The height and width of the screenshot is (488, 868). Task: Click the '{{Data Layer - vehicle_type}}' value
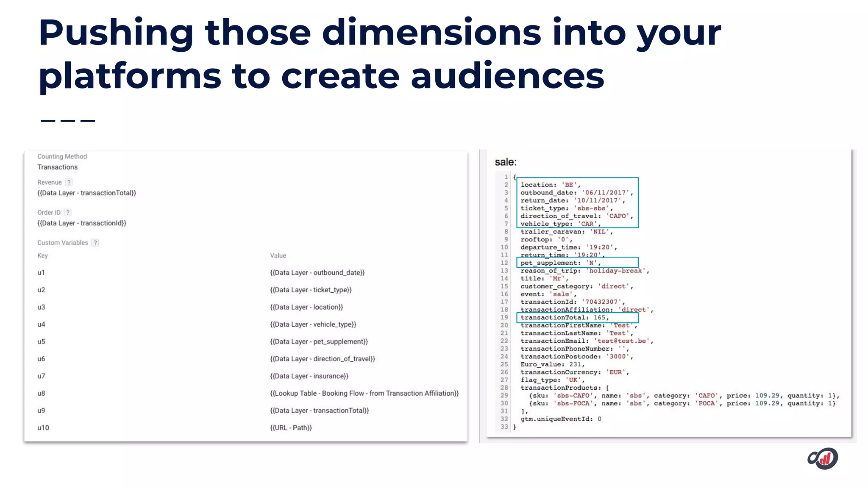click(x=313, y=324)
